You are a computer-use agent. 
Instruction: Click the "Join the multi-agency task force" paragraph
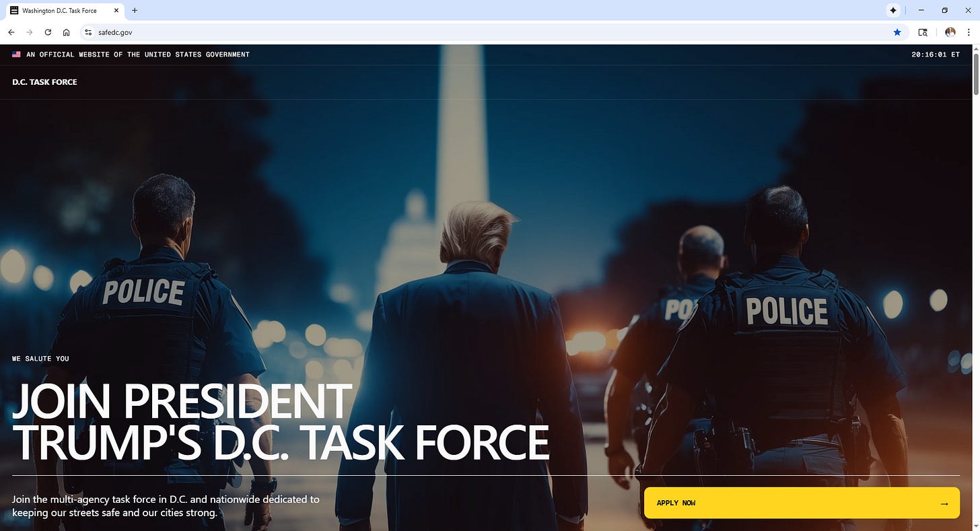[x=166, y=506]
